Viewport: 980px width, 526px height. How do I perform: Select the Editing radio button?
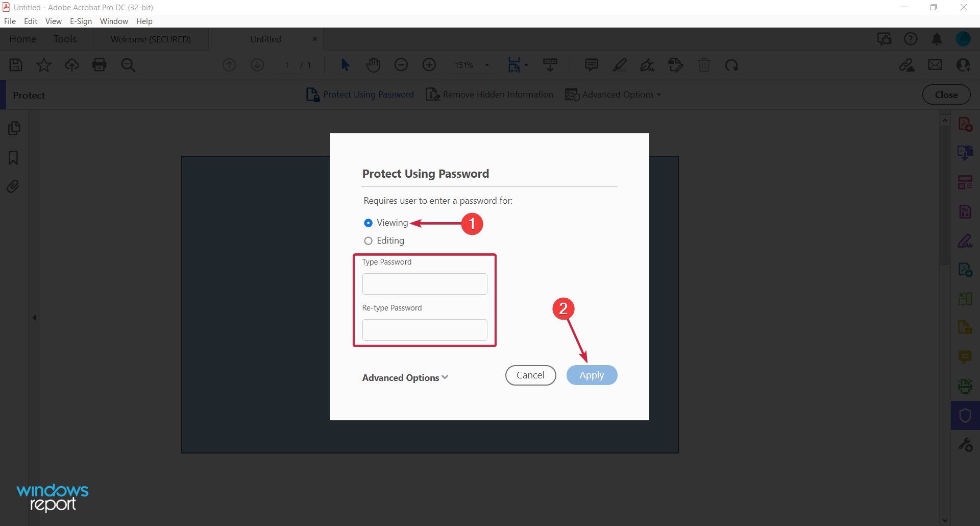369,241
